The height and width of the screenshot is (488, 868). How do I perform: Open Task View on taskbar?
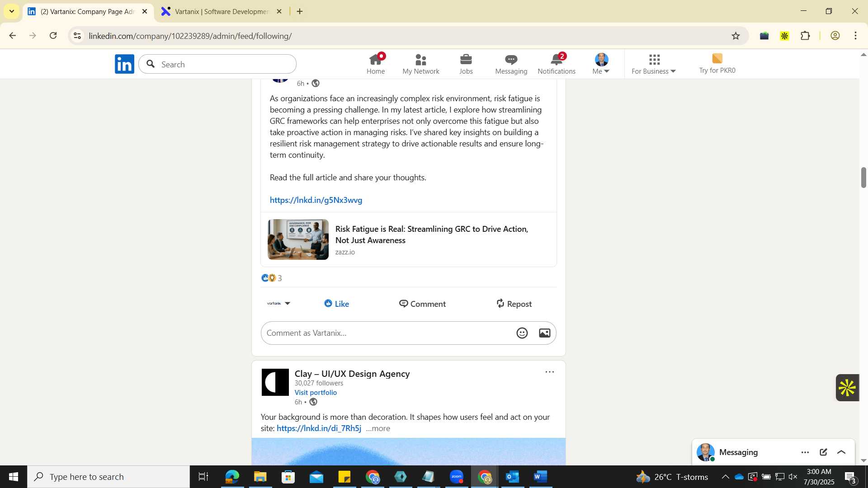203,477
